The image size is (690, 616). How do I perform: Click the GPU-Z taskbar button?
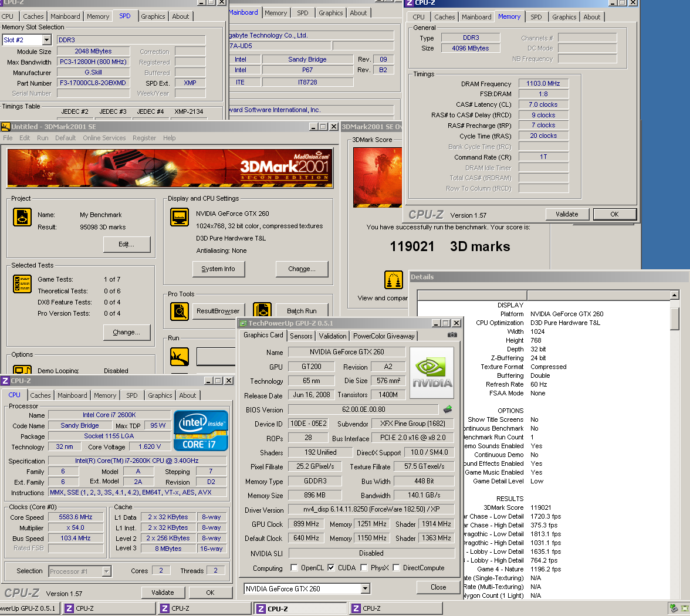30,608
